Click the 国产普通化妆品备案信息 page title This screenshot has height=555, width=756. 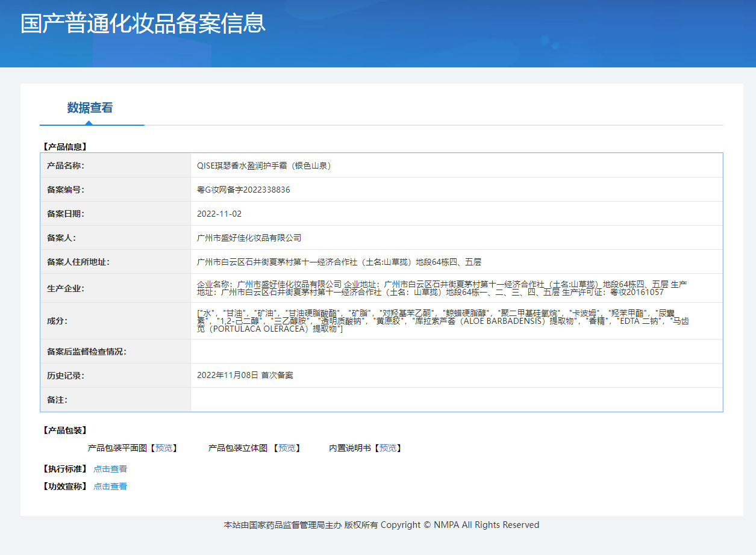143,23
